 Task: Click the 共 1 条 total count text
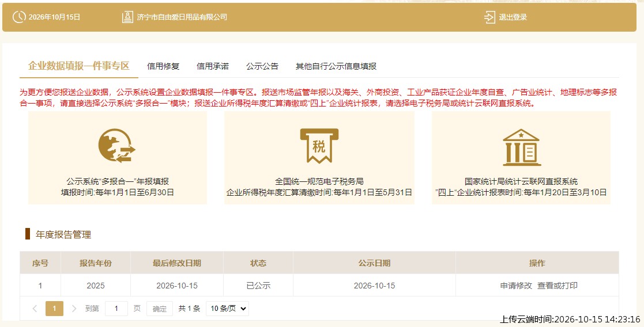click(x=189, y=309)
